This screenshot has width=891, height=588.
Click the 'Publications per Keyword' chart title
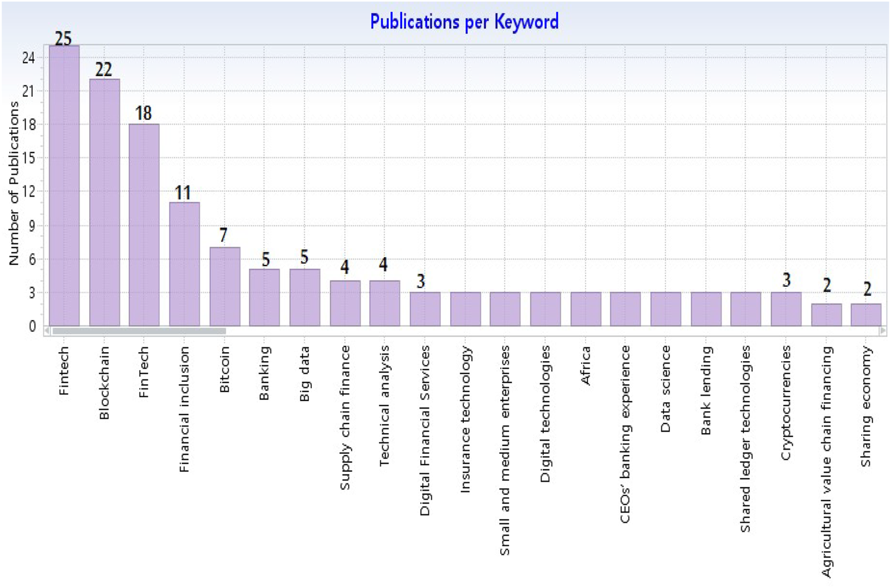click(x=464, y=22)
